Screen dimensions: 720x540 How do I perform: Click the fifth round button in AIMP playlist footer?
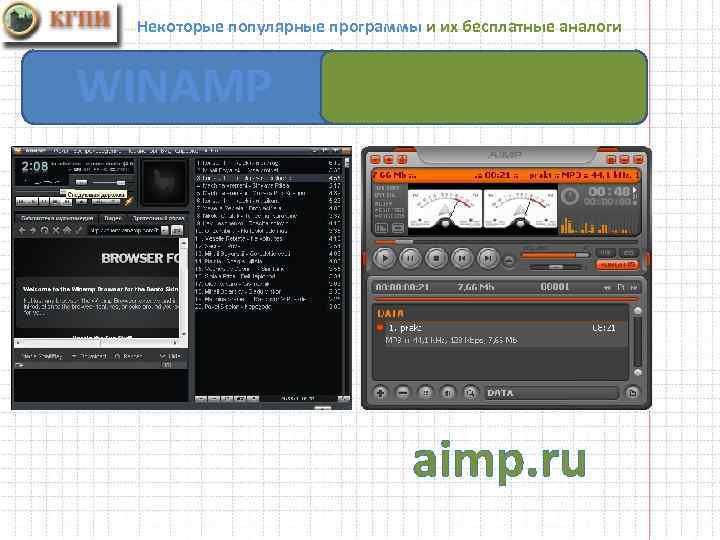click(470, 393)
